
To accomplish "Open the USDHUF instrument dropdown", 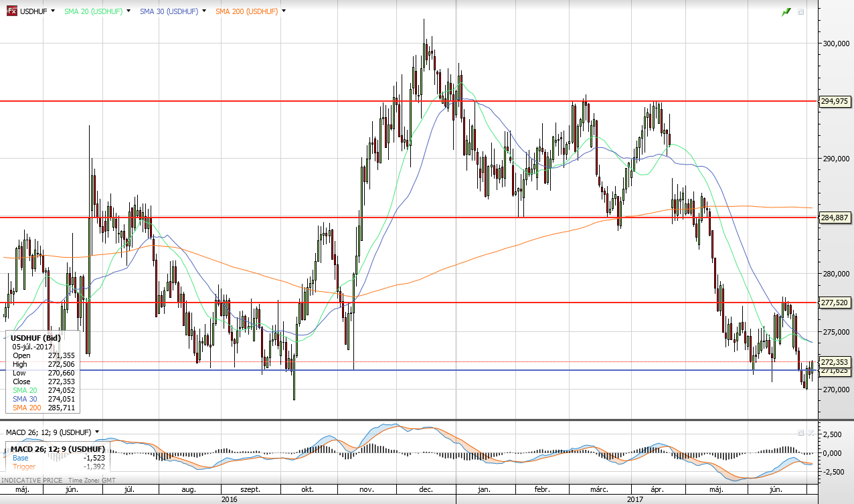I will click(x=54, y=11).
